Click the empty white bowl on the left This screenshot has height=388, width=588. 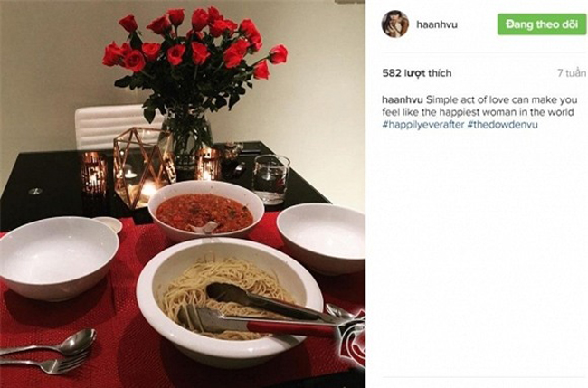click(x=58, y=258)
